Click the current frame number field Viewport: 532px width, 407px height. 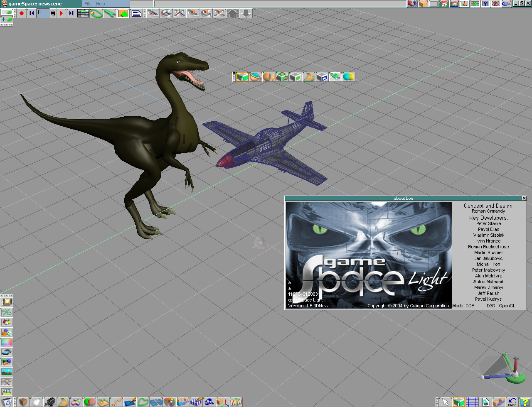[x=43, y=13]
